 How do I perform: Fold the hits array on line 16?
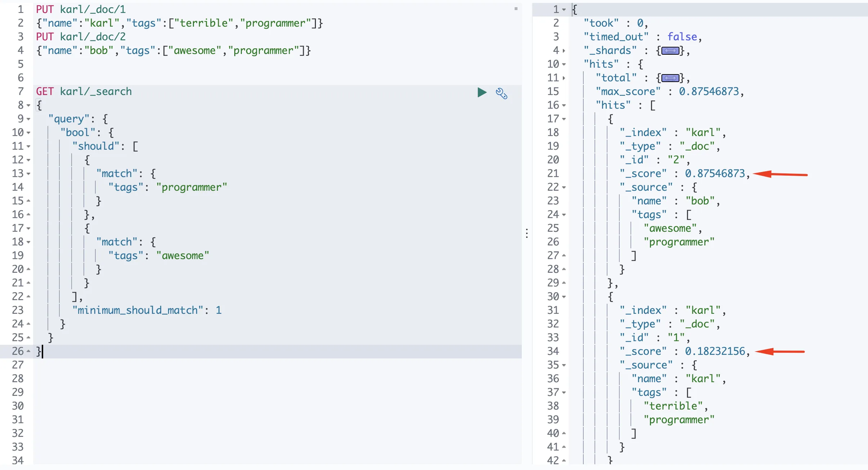[x=564, y=105]
